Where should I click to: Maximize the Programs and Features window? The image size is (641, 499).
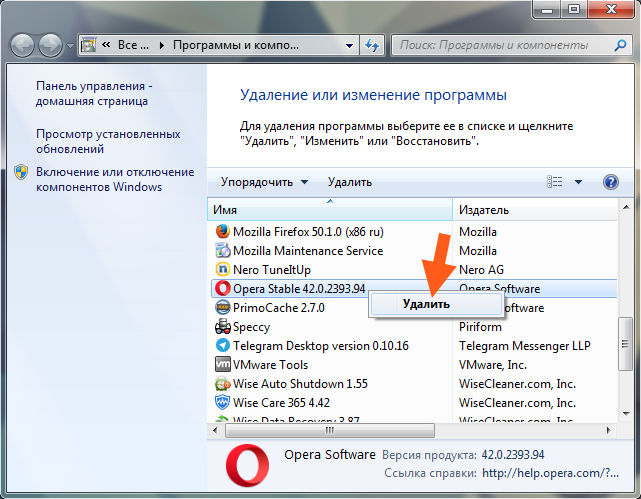[574, 9]
